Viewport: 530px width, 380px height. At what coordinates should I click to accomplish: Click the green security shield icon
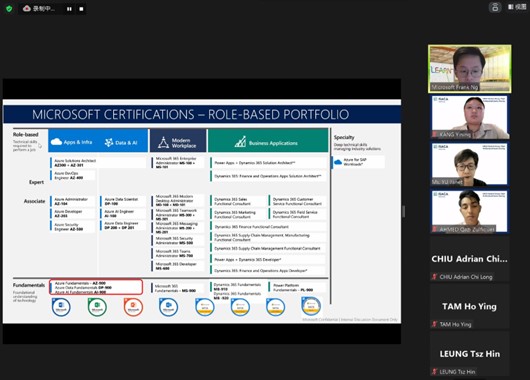[9, 9]
